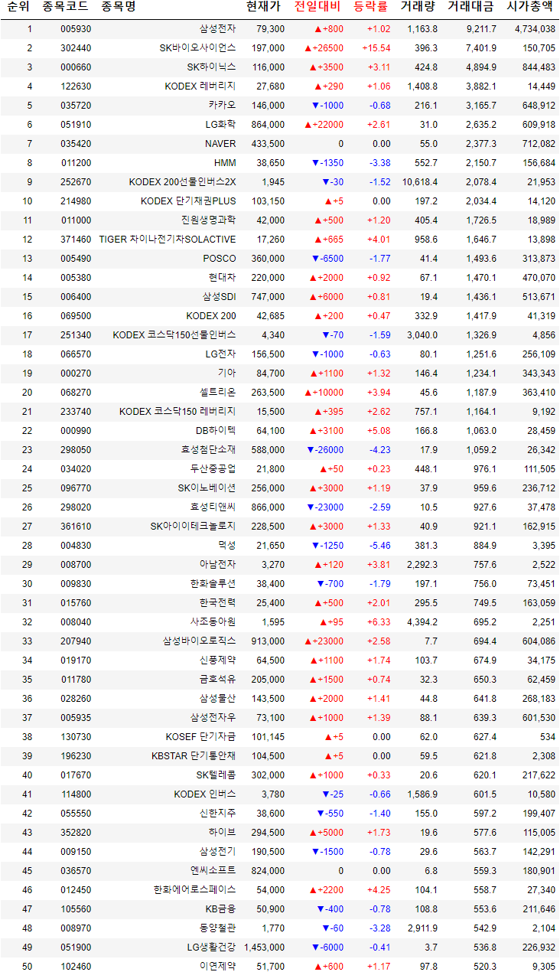
Task: Click the 순위 column header
Action: point(18,8)
